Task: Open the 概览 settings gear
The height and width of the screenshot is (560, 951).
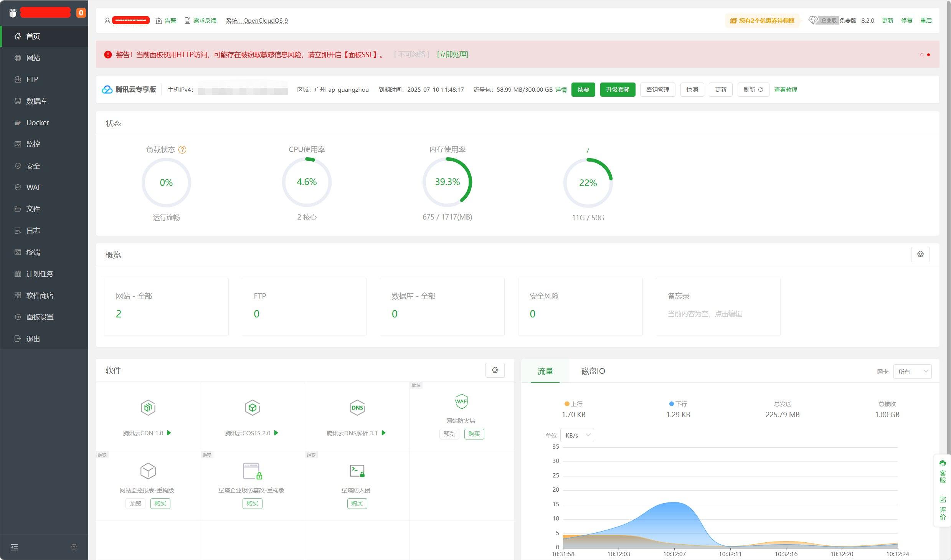Action: pos(920,254)
